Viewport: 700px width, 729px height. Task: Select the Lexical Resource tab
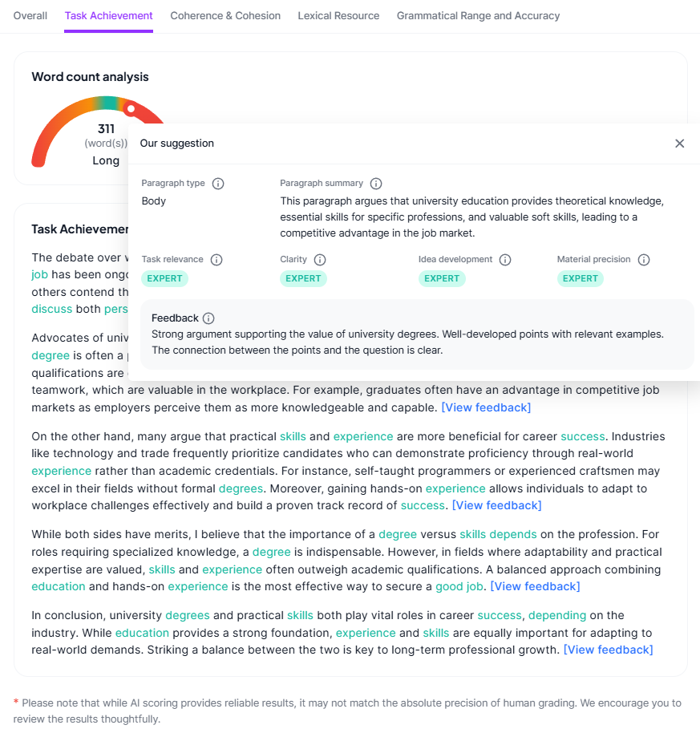pos(338,16)
